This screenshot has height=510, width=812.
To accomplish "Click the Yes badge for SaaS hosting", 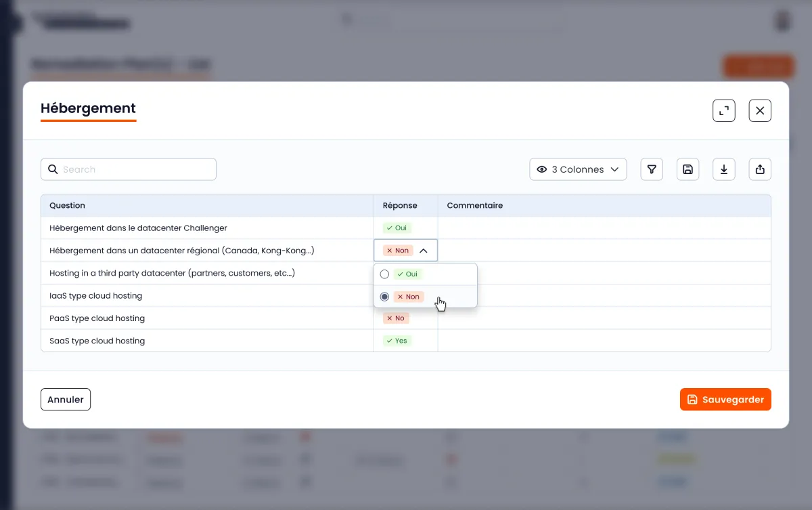I will (397, 341).
